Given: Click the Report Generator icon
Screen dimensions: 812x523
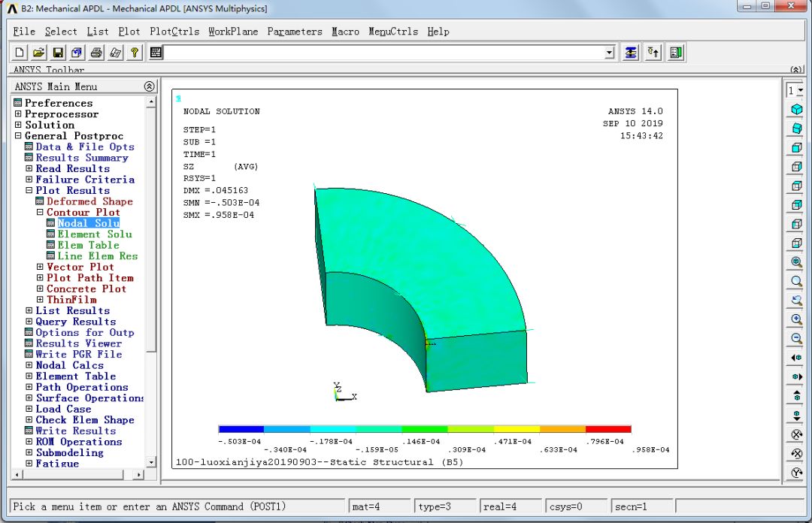Looking at the screenshot, I should pos(116,53).
